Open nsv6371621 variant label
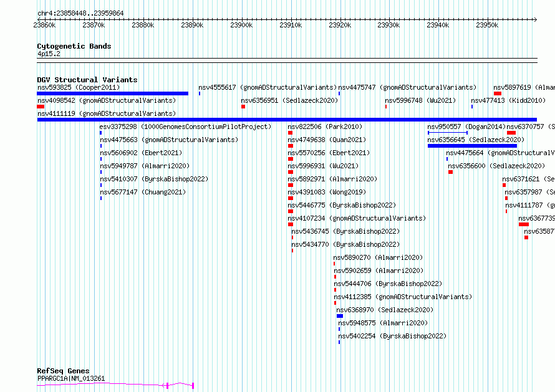 tap(528, 179)
